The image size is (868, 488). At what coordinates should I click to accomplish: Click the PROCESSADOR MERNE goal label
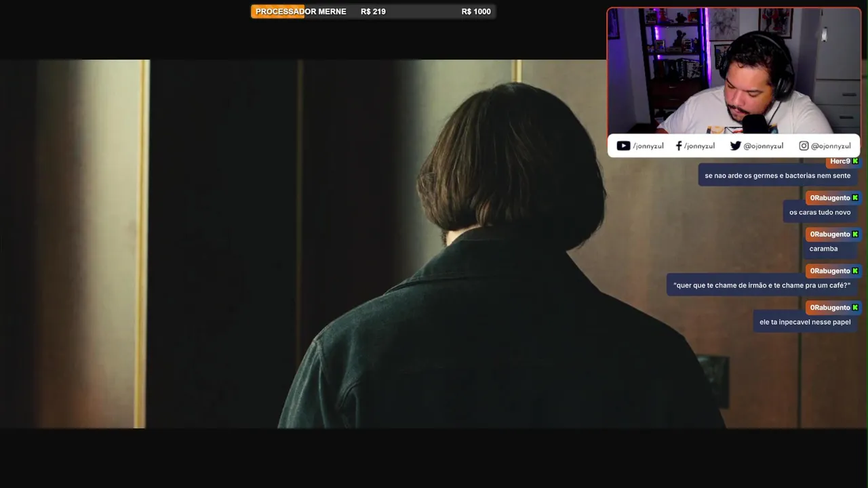point(300,12)
